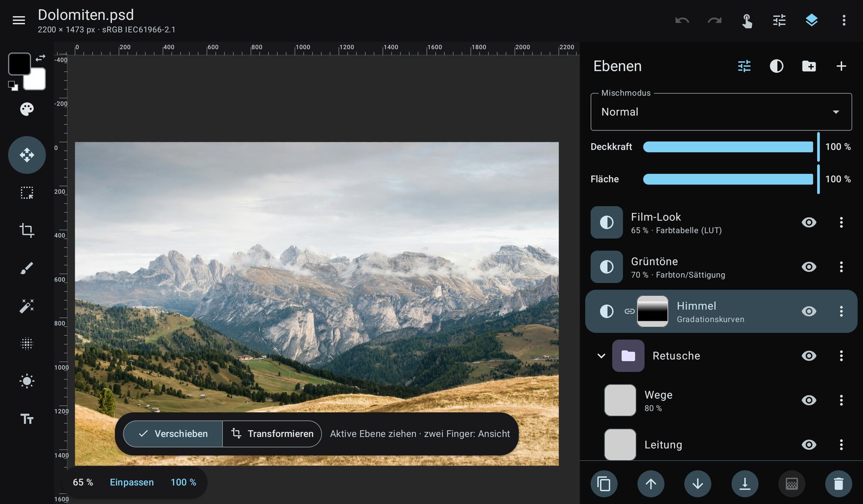
Task: Toggle visibility of Grüntöne layer
Action: (x=809, y=267)
